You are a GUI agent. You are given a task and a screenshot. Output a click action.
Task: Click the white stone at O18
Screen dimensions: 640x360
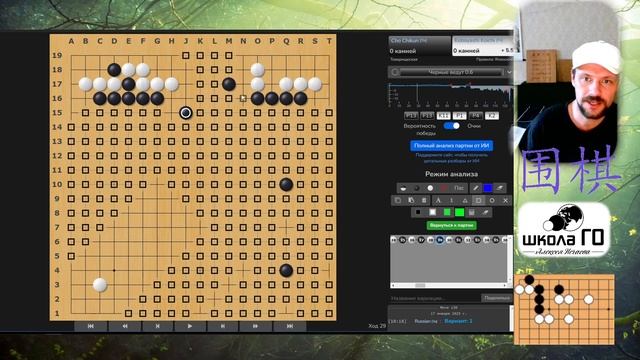coord(258,70)
